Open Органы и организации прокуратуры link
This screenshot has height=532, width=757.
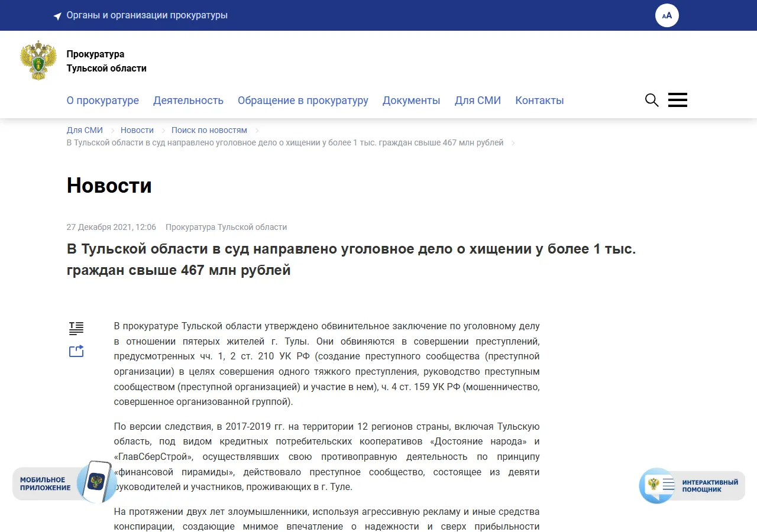pyautogui.click(x=147, y=15)
